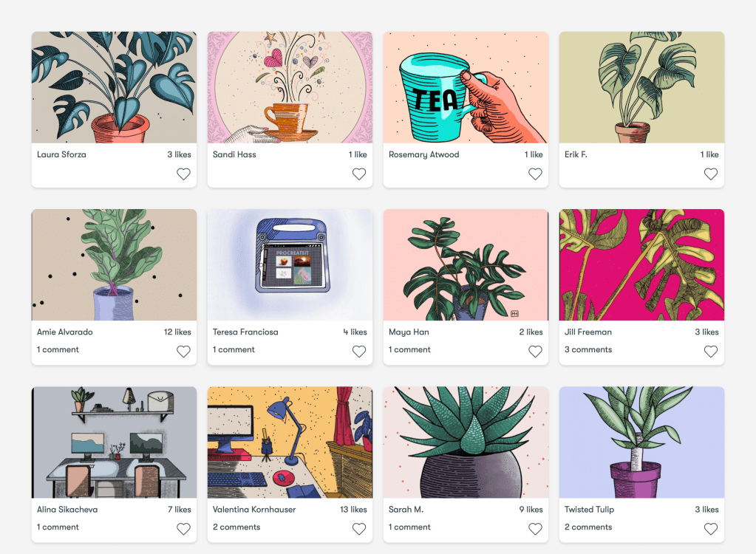Open Twisted Tulip's 2 comments

(x=588, y=527)
